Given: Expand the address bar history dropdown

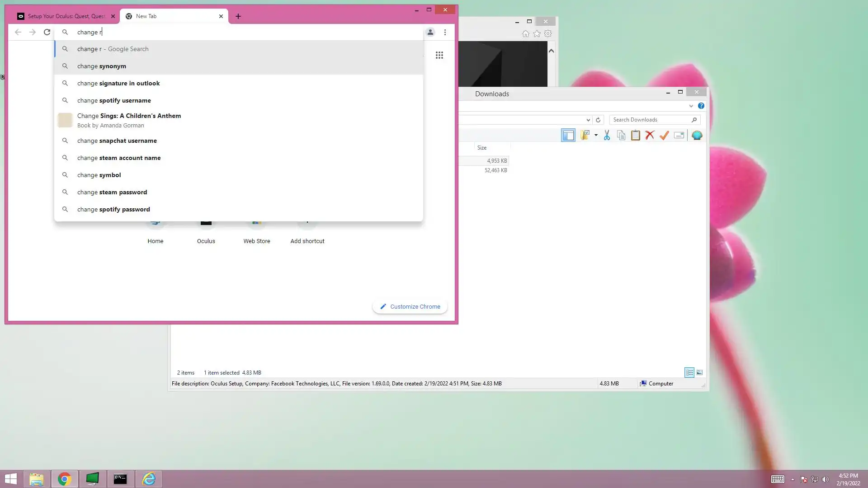Looking at the screenshot, I should click(x=588, y=120).
